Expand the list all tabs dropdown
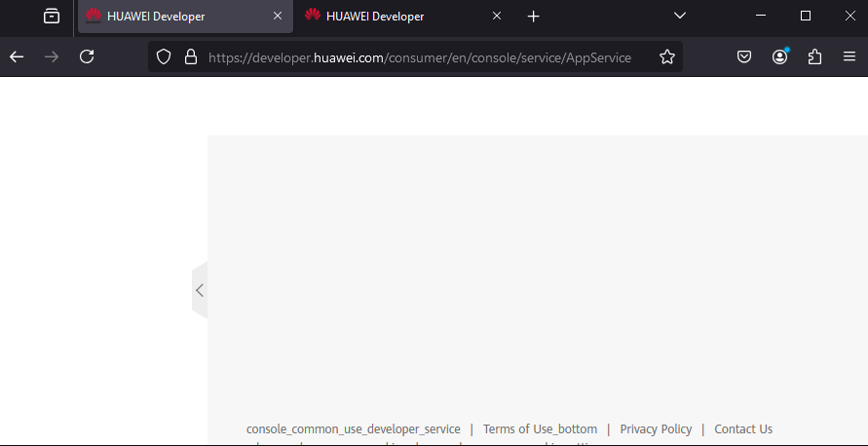 tap(680, 17)
